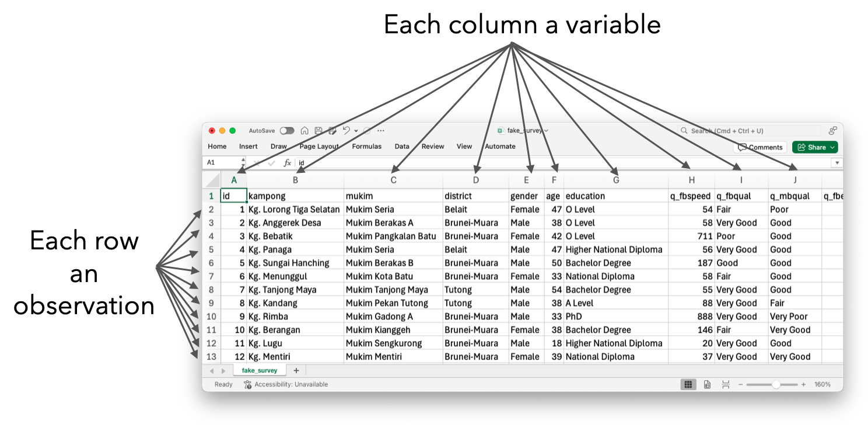Click the Search input field
This screenshot has width=868, height=431.
click(x=750, y=131)
